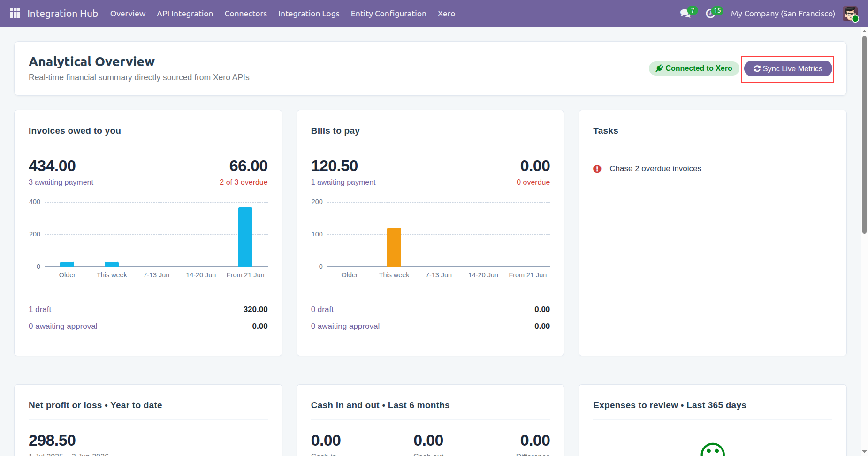Screen dimensions: 868x456
Task: Open the Entity Configuration menu
Action: pos(388,14)
